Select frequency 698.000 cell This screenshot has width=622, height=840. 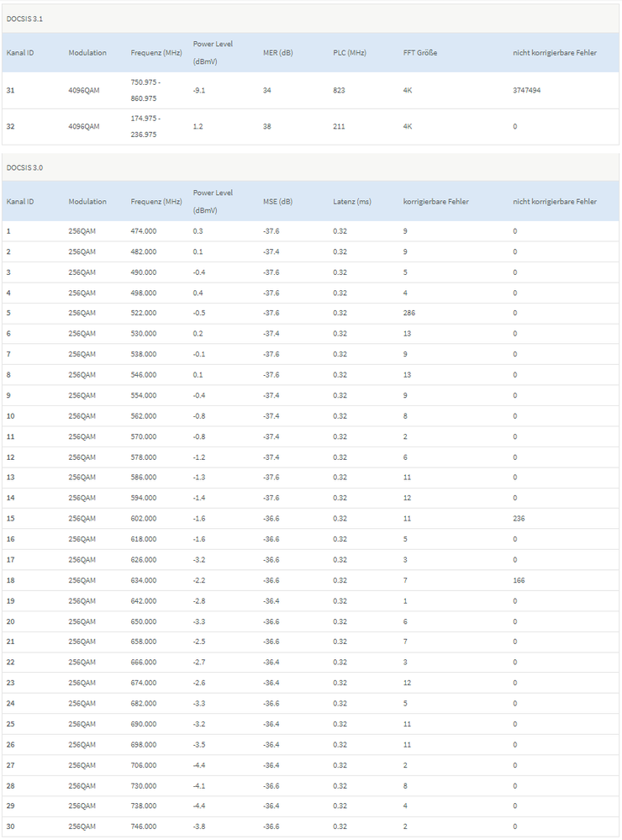(x=144, y=745)
